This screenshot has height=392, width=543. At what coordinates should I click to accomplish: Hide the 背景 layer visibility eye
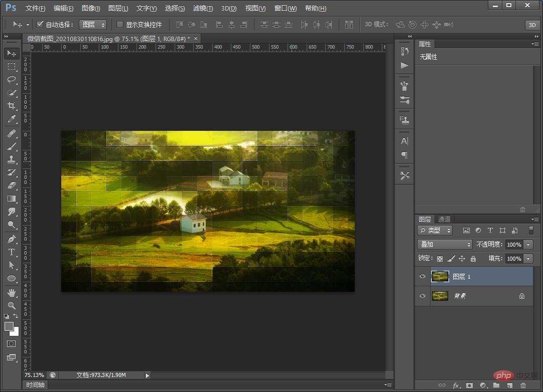pyautogui.click(x=423, y=296)
